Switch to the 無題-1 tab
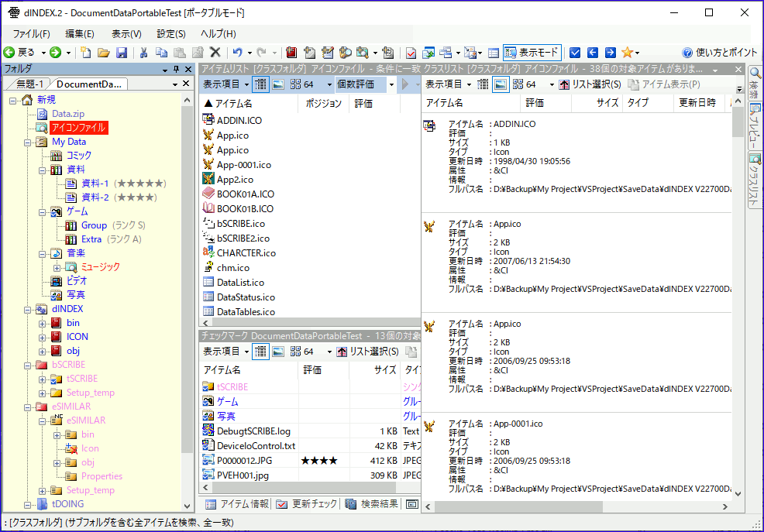 point(29,84)
